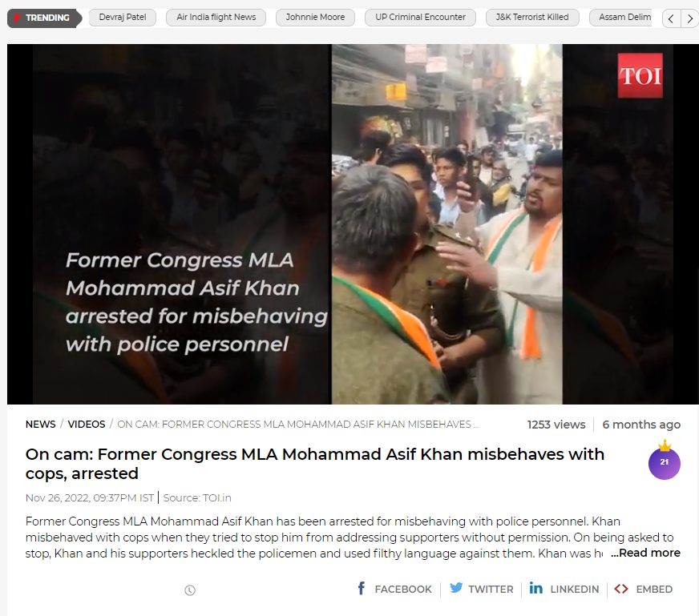Open the Devraj Patel trending topic
The width and height of the screenshot is (699, 616).
[x=123, y=17]
